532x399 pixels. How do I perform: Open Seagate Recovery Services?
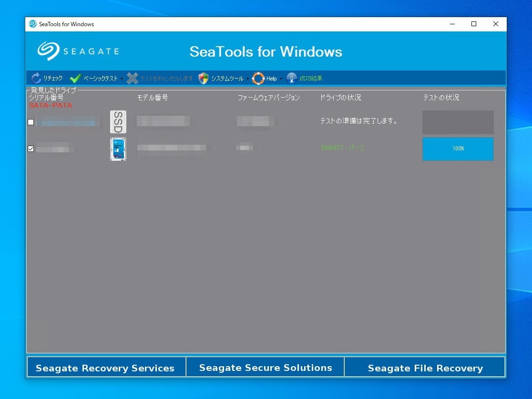pos(105,368)
